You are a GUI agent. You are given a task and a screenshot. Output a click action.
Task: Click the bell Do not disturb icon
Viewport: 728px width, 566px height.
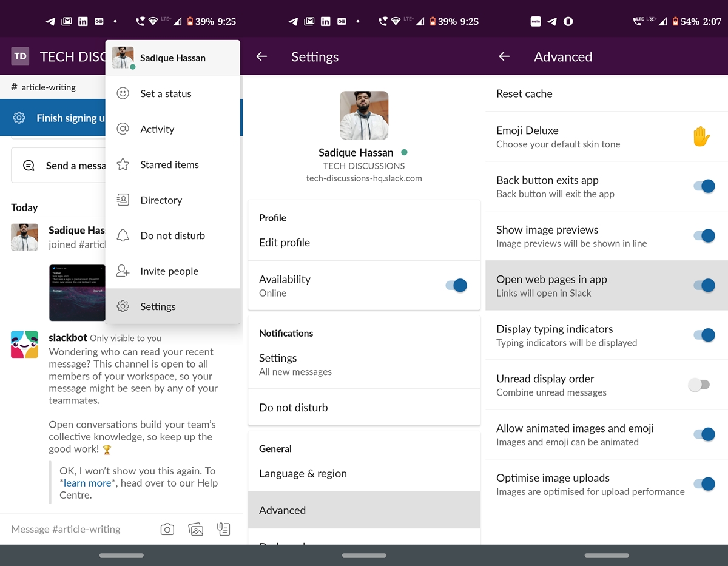(x=123, y=235)
